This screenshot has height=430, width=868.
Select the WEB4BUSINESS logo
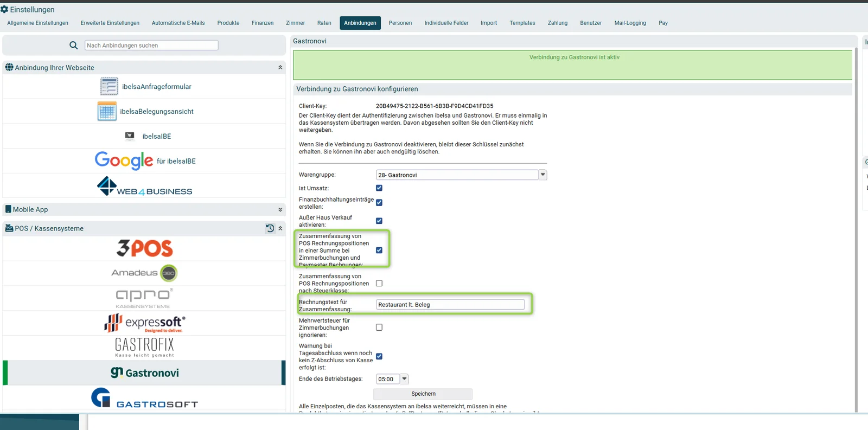144,186
